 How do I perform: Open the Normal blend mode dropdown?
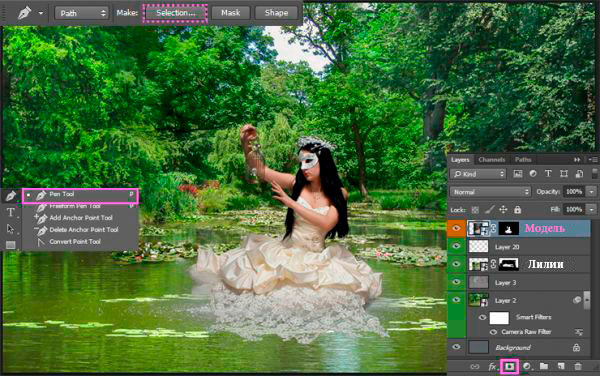point(491,192)
